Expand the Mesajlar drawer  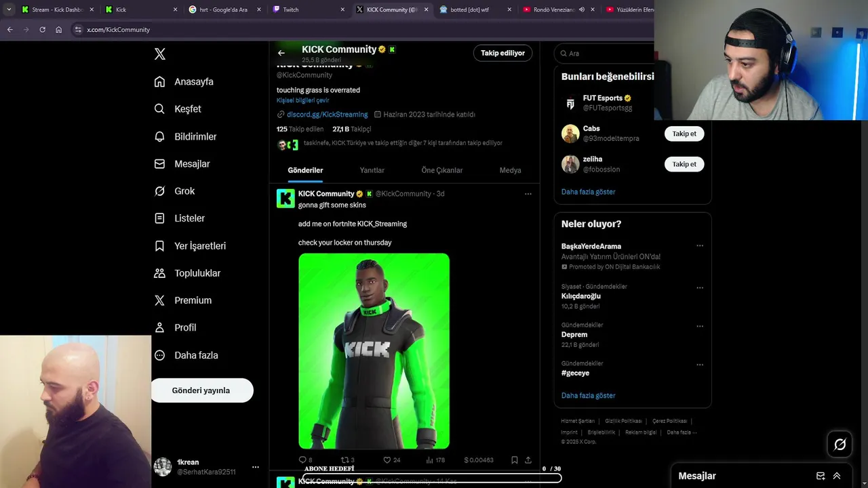pyautogui.click(x=837, y=476)
